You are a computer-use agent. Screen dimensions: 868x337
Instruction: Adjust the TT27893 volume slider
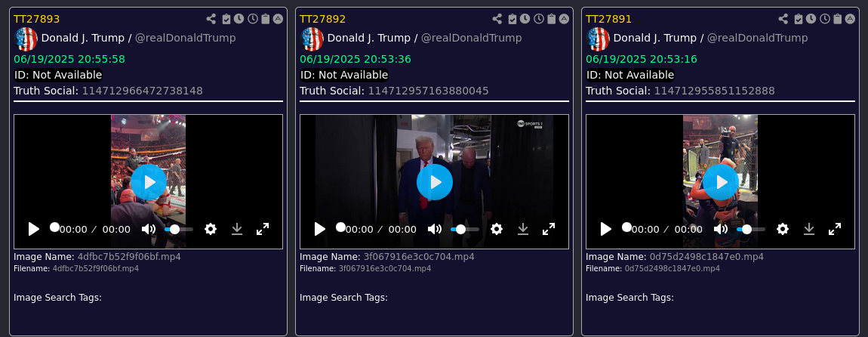pos(179,229)
